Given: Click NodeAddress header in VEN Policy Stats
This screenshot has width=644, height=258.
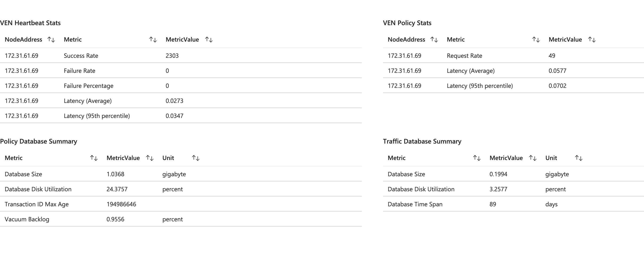Looking at the screenshot, I should 406,39.
